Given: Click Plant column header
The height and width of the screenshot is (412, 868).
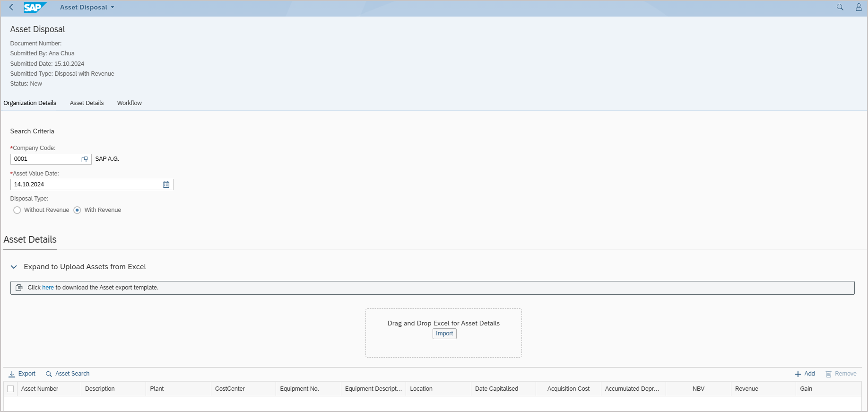Looking at the screenshot, I should click(178, 389).
